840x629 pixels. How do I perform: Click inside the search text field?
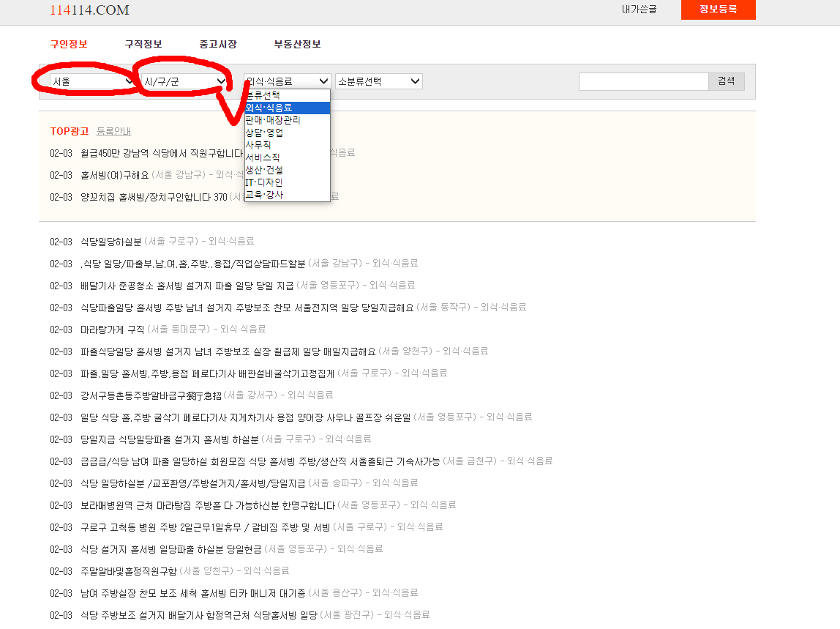643,81
